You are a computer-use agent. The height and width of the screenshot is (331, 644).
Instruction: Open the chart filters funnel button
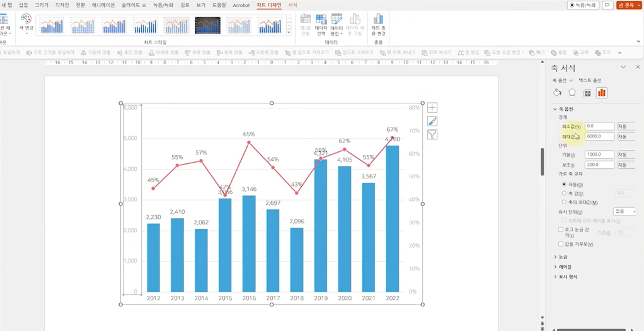click(432, 134)
